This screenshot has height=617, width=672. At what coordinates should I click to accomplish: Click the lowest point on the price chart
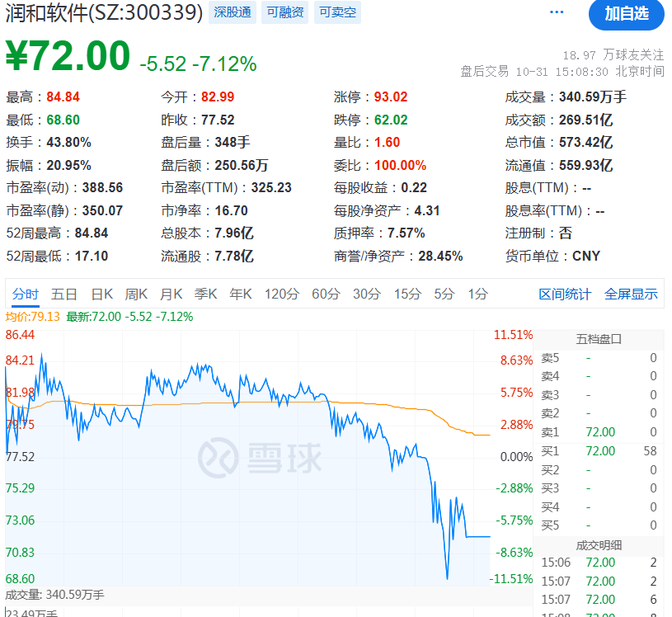[x=447, y=578]
